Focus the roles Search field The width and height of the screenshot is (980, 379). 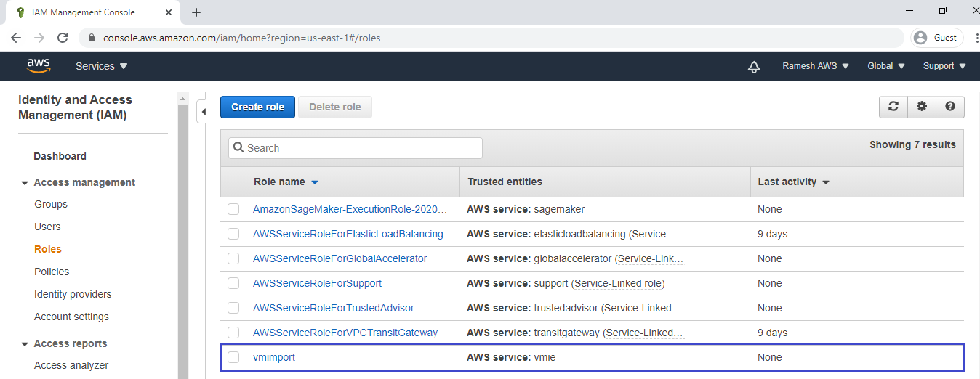[356, 148]
